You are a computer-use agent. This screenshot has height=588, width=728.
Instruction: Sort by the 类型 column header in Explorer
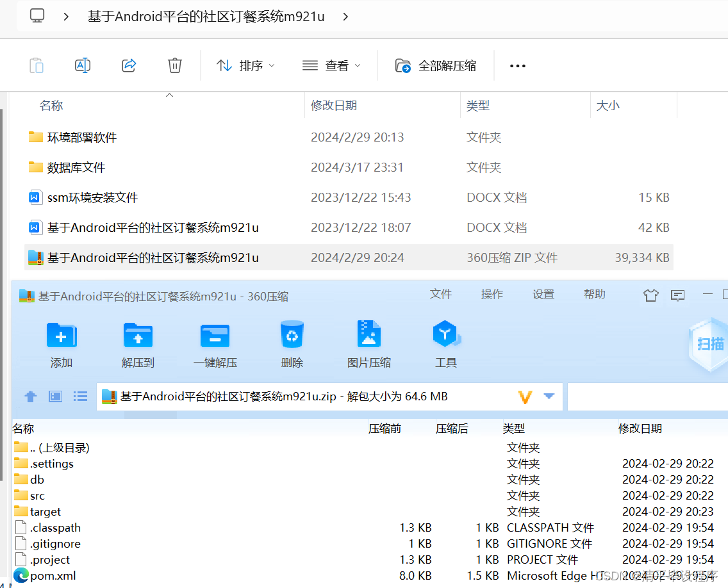(x=478, y=105)
